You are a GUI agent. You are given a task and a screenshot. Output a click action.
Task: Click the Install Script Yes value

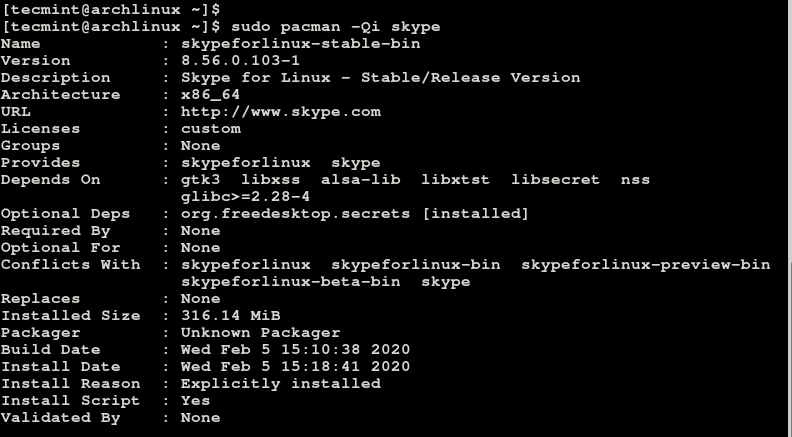[195, 400]
